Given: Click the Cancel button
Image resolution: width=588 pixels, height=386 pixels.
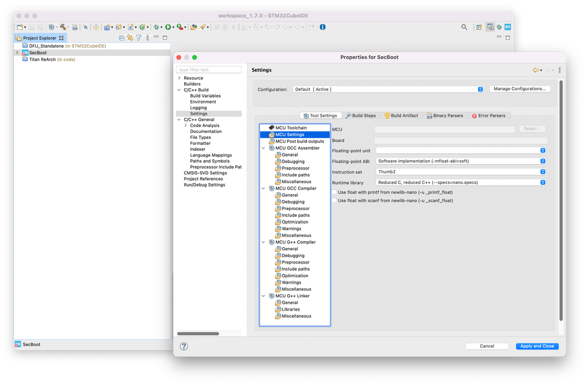Looking at the screenshot, I should click(487, 346).
